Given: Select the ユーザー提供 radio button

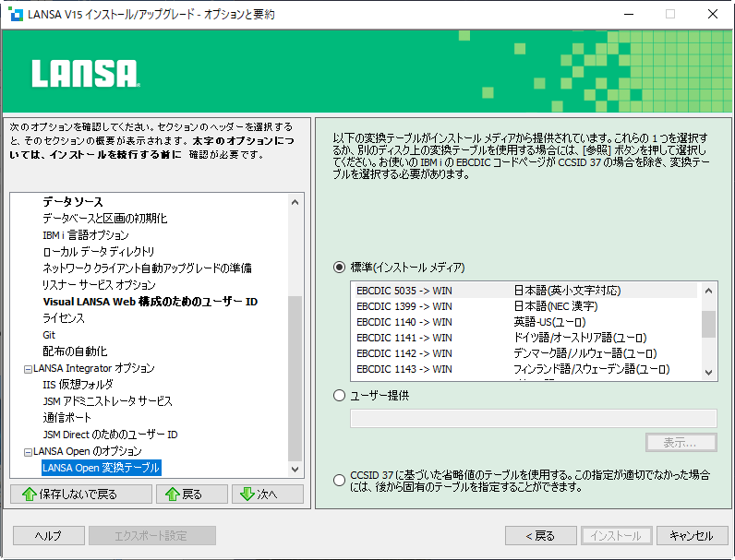Looking at the screenshot, I should click(339, 395).
